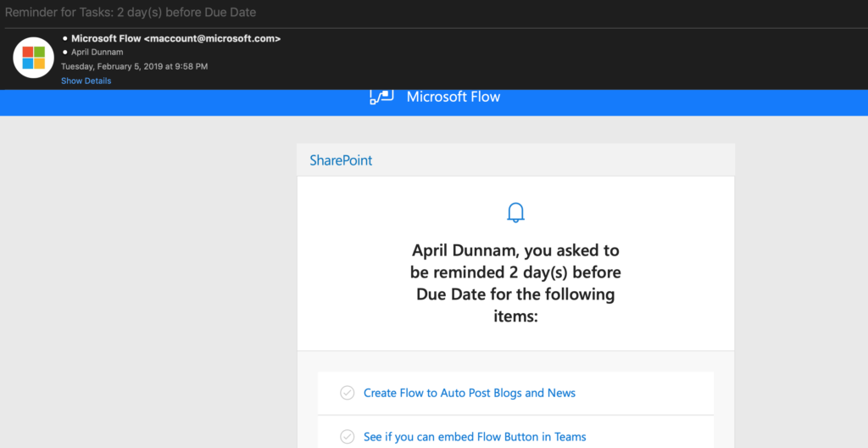
Task: Open See if you can embed Flow Button in Teams
Action: [x=475, y=437]
